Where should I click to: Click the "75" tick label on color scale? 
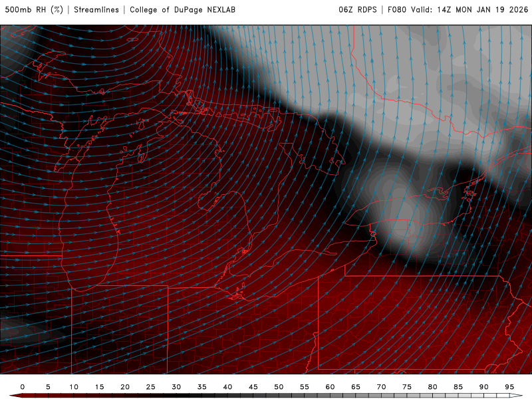tap(407, 387)
